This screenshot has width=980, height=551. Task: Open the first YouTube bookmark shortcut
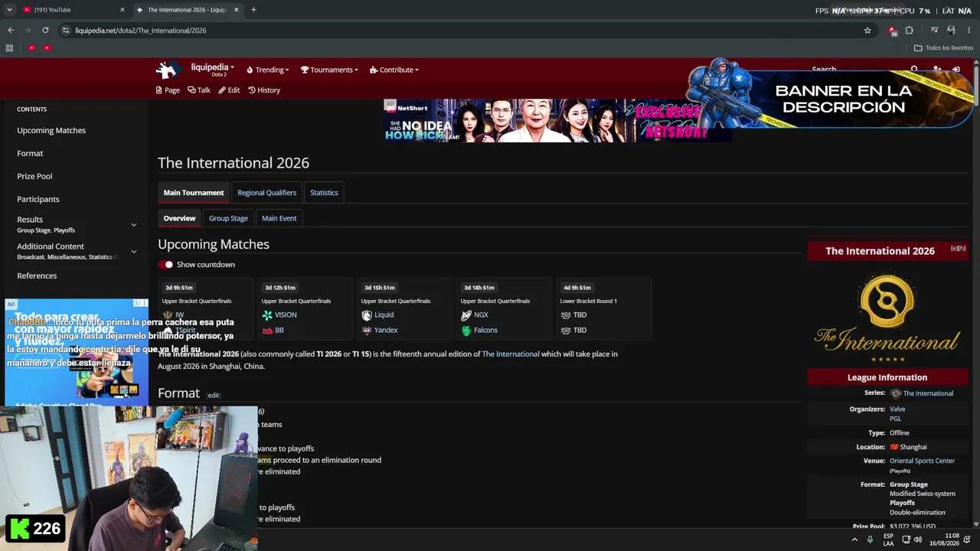point(31,47)
